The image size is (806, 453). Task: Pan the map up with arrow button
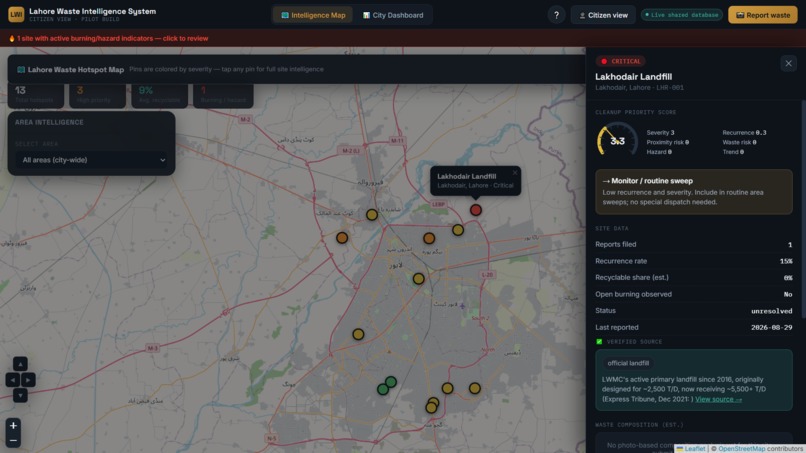[x=20, y=364]
